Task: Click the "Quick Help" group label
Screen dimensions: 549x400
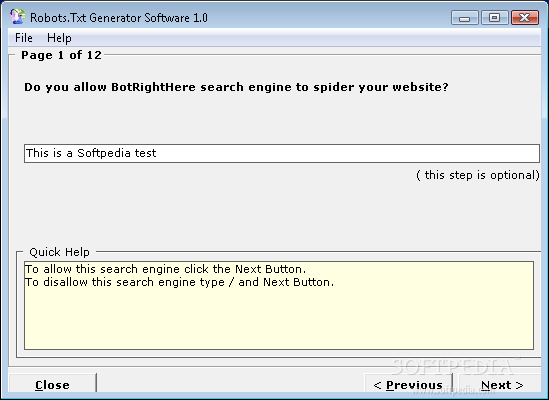Action: 59,252
